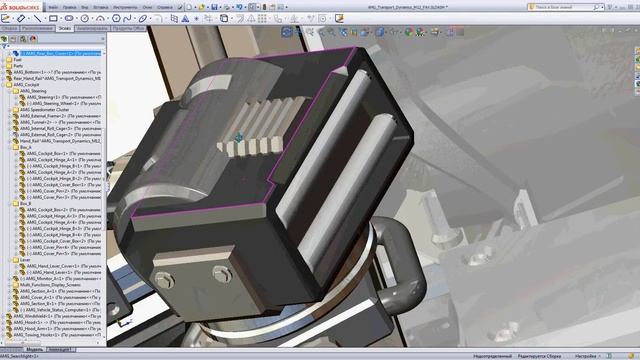The image size is (640, 360).
Task: Click the Sketch tool icon
Action: click(x=6, y=18)
